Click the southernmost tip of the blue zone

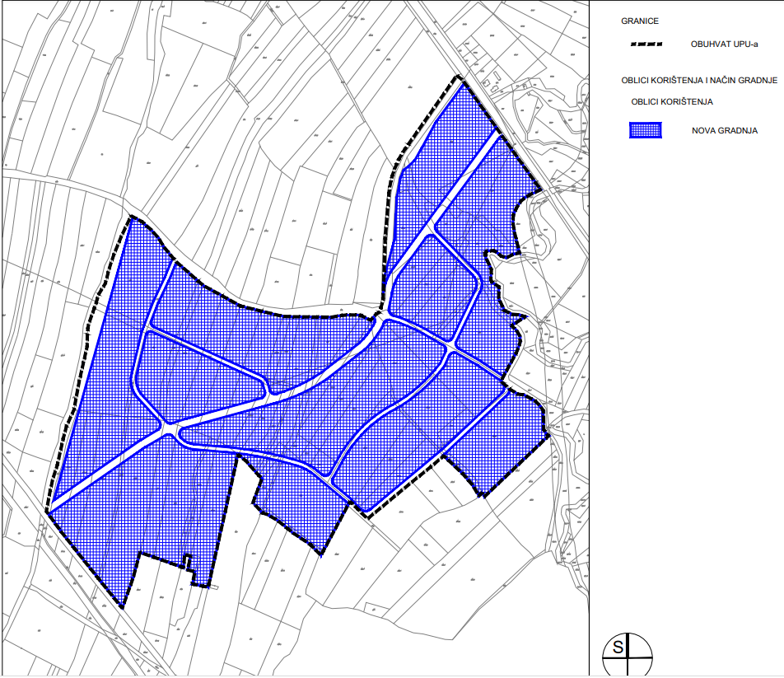122,607
